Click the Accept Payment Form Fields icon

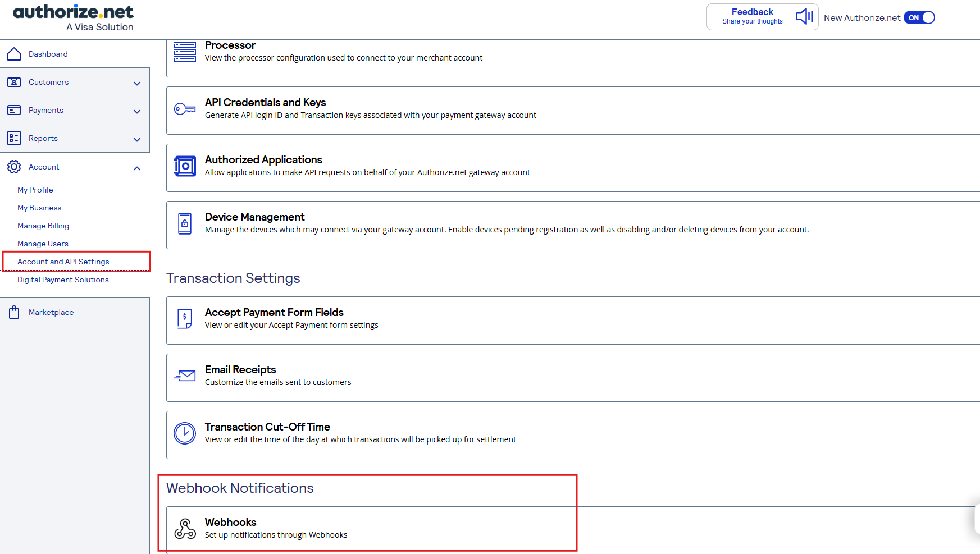click(185, 319)
